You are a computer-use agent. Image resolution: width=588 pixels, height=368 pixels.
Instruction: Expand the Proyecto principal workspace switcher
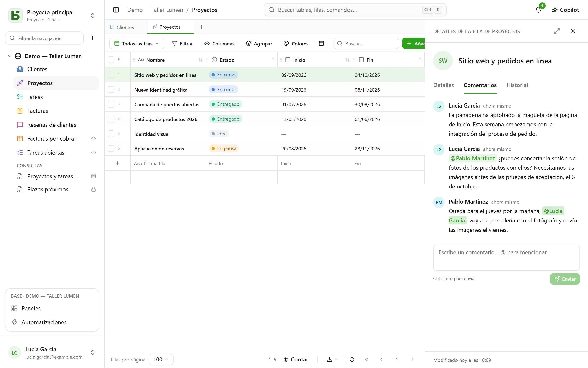click(92, 16)
